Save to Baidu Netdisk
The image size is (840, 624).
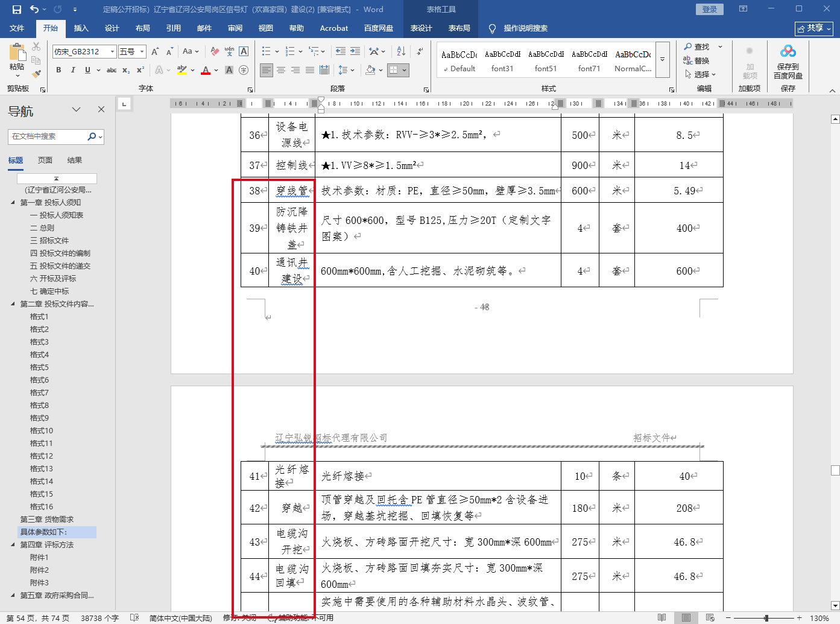click(788, 62)
